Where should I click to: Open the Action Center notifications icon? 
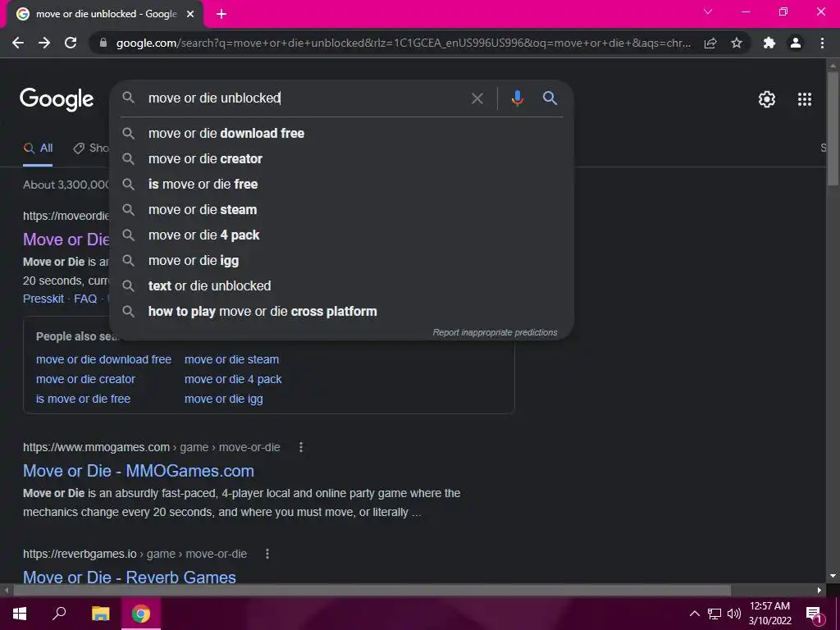pyautogui.click(x=813, y=614)
